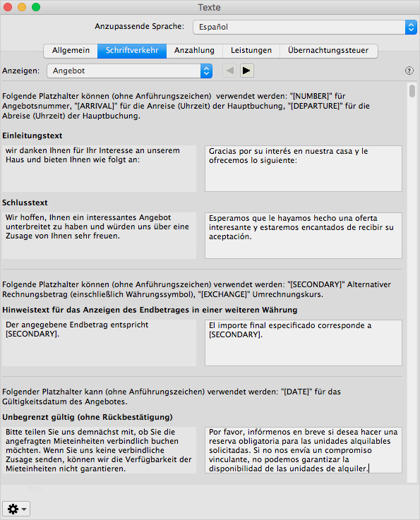The height and width of the screenshot is (520, 420).
Task: Click the green zoom window button
Action: (x=36, y=7)
